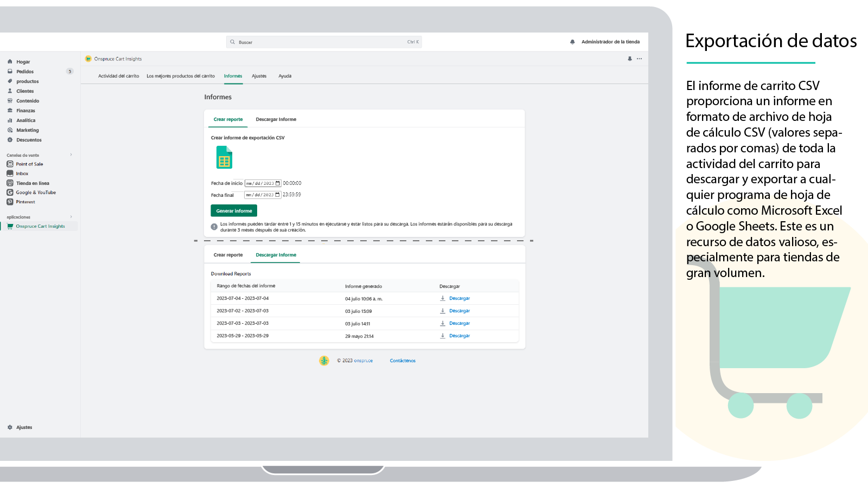Click the info icon beside report notice

click(x=214, y=227)
